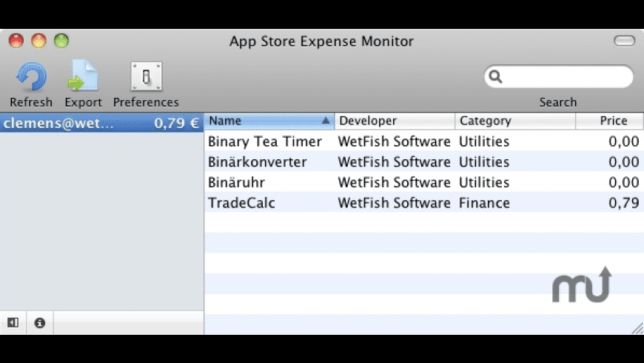Viewport: 644px width, 363px height.
Task: Click Utilities in the Binärkonverter row
Action: pos(484,162)
